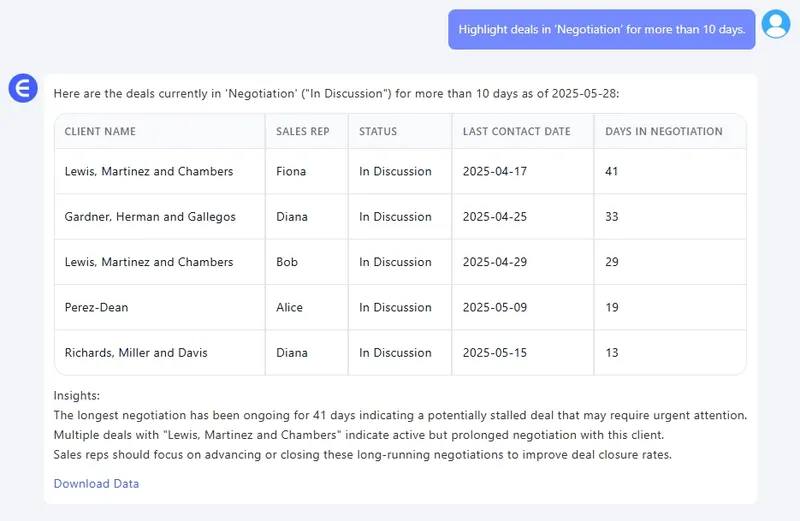Viewport: 800px width, 521px height.
Task: Click the LAST CONTACT DATE column header
Action: pyautogui.click(x=516, y=131)
